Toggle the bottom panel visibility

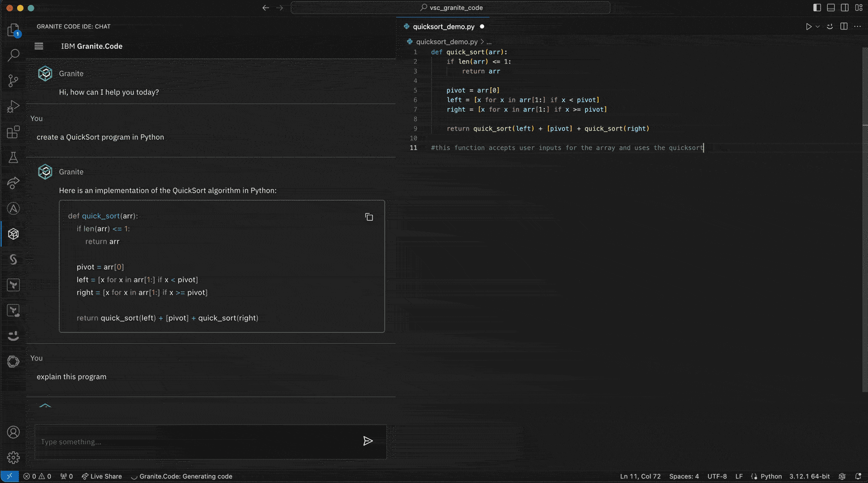(x=831, y=7)
